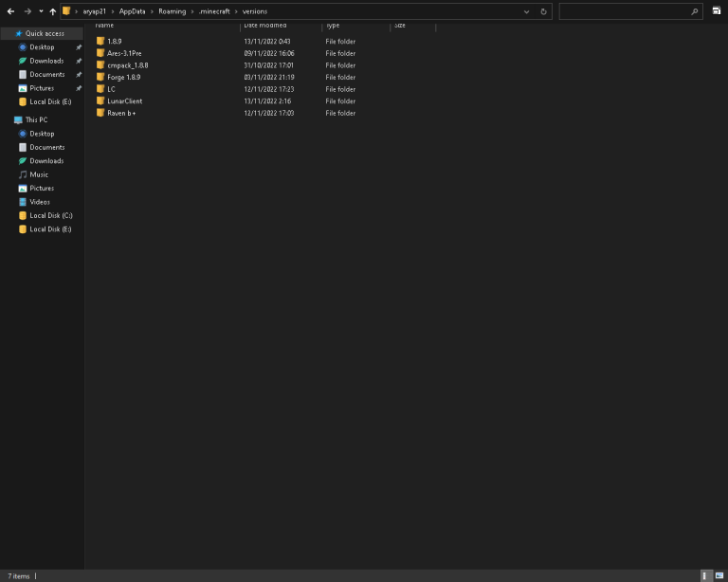Click the top-right window restore icon
The width and height of the screenshot is (728, 582).
coord(717,10)
